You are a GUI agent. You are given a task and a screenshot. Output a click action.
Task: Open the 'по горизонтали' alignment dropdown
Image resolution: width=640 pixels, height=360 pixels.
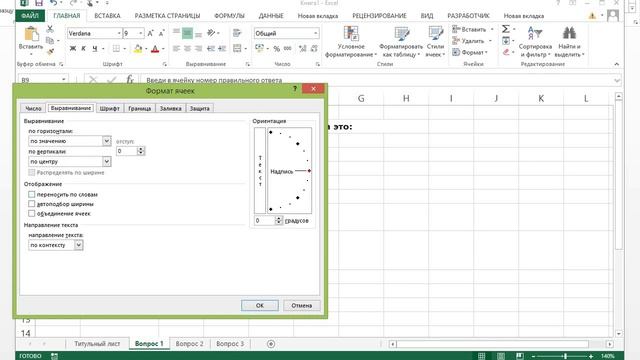coord(107,141)
